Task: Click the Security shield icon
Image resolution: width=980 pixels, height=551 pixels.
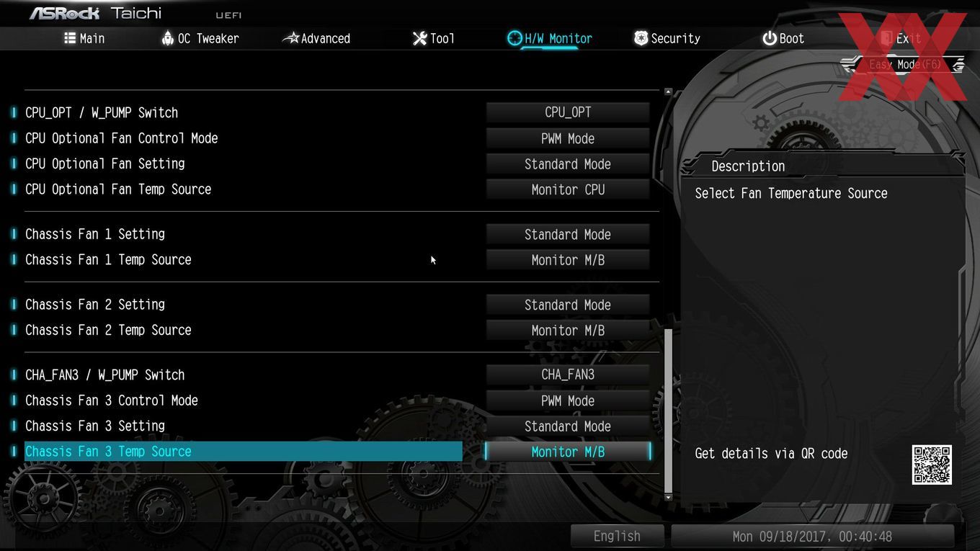Action: tap(641, 38)
